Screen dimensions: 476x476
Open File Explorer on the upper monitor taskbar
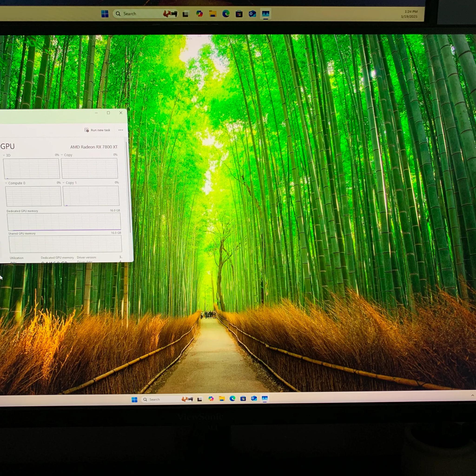[213, 14]
